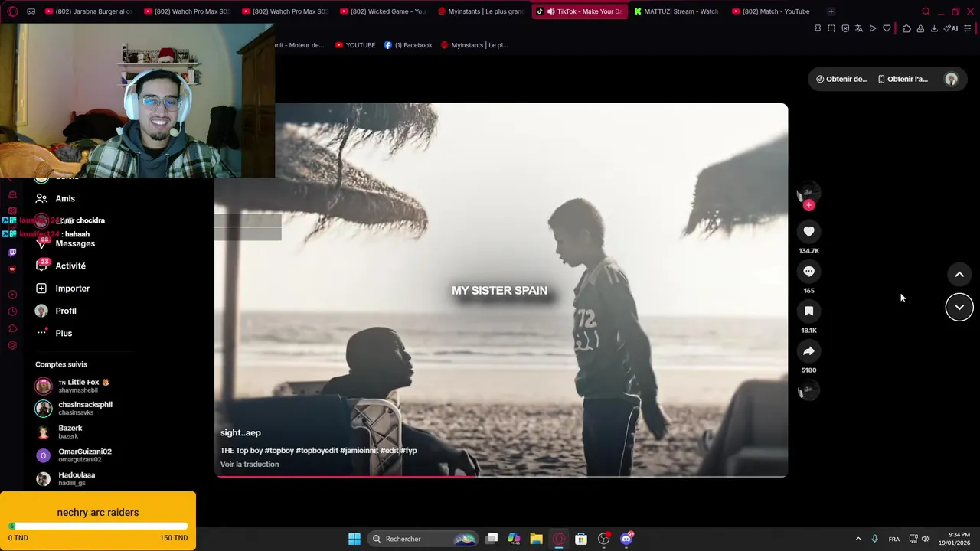Open the TikTok profile avatar menu
980x551 pixels.
pyautogui.click(x=951, y=79)
